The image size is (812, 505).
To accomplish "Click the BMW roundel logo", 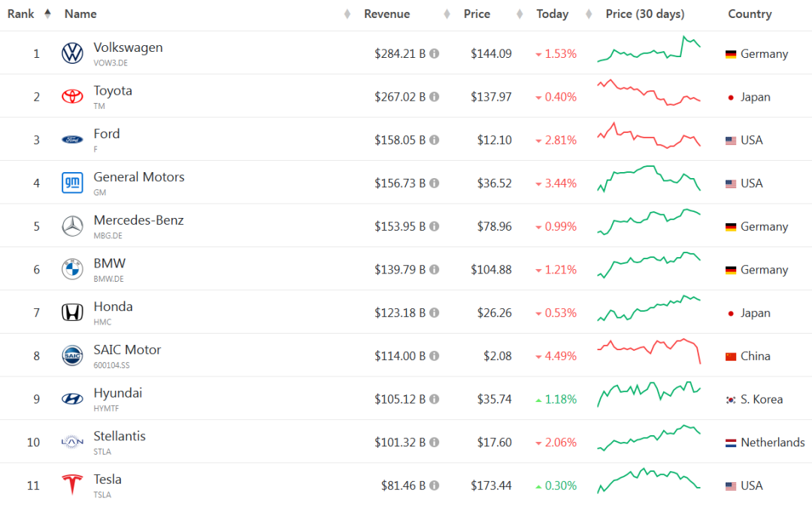I will (72, 270).
